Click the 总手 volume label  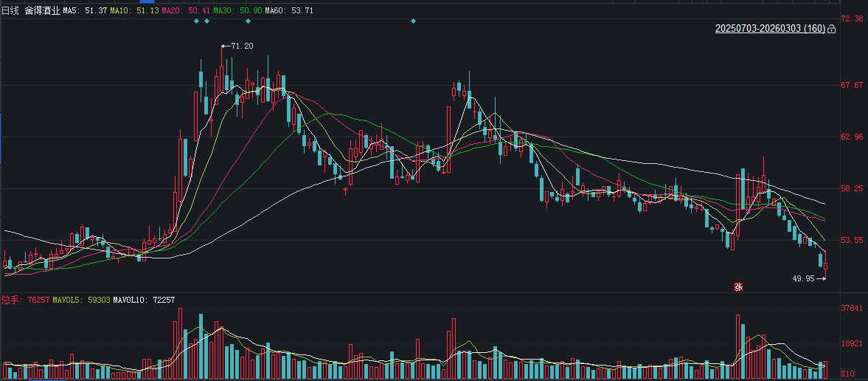pyautogui.click(x=10, y=300)
